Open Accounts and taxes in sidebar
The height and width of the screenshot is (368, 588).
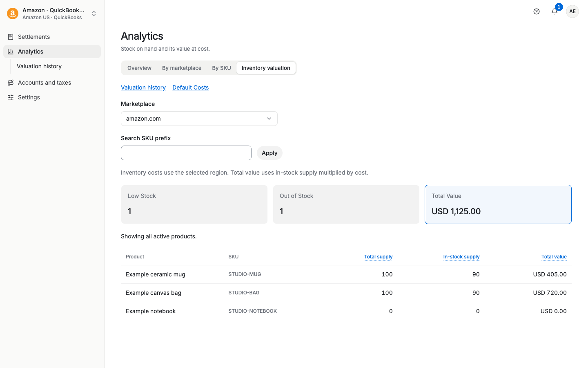click(52, 83)
